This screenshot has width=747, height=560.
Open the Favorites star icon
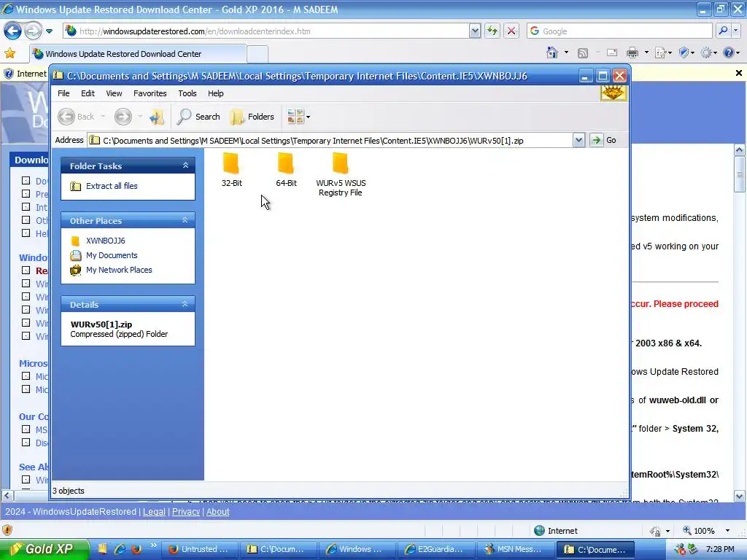coord(10,53)
